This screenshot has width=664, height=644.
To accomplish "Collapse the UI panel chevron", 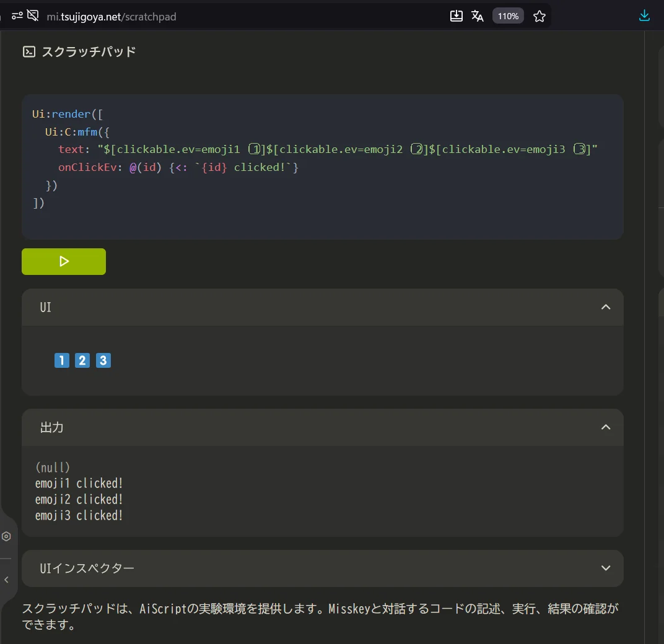I will coord(606,307).
